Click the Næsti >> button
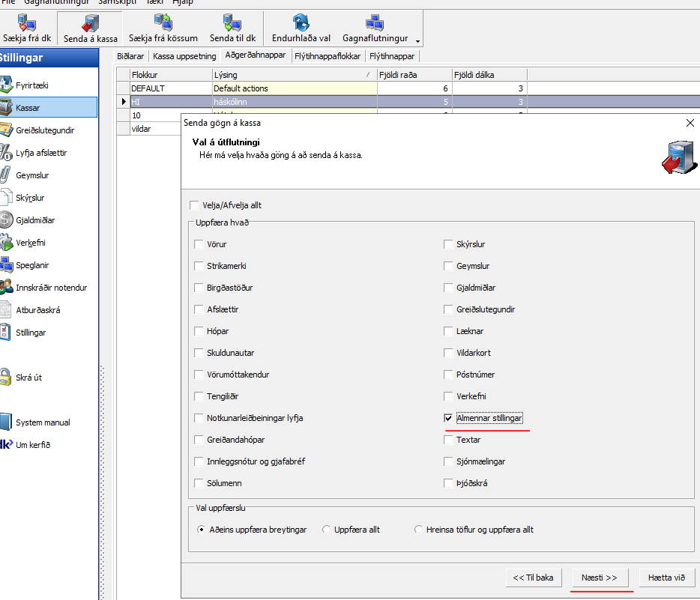The height and width of the screenshot is (600, 700). click(599, 578)
